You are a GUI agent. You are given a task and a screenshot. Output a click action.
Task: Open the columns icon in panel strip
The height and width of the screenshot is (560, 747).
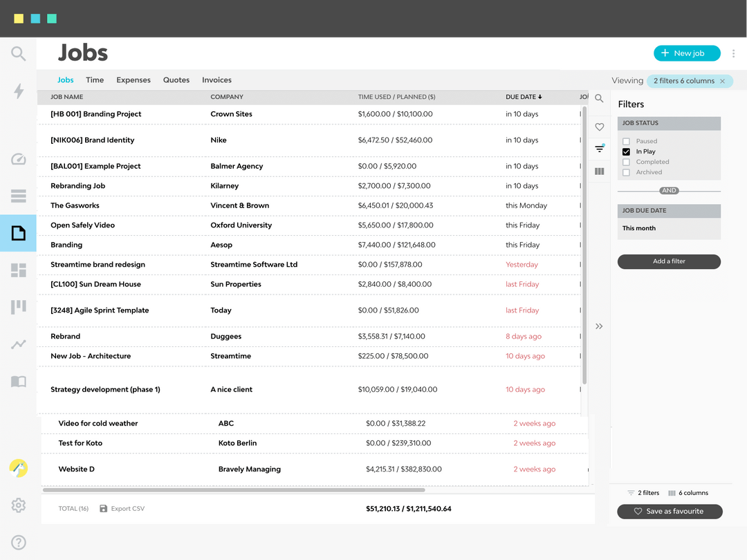point(599,171)
